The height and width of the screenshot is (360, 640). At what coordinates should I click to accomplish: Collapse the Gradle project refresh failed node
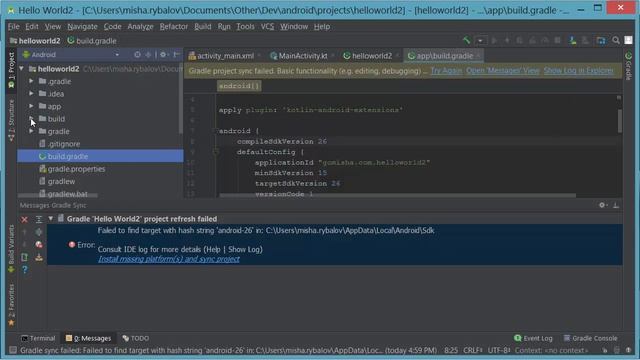coord(51,219)
